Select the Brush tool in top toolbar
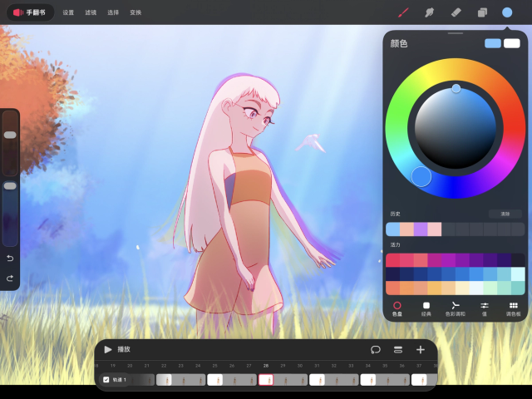The width and height of the screenshot is (532, 399). (x=403, y=12)
